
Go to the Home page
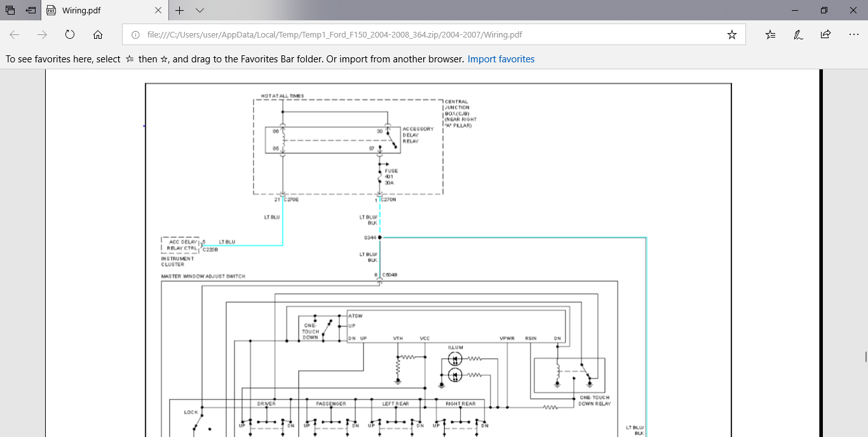[98, 34]
